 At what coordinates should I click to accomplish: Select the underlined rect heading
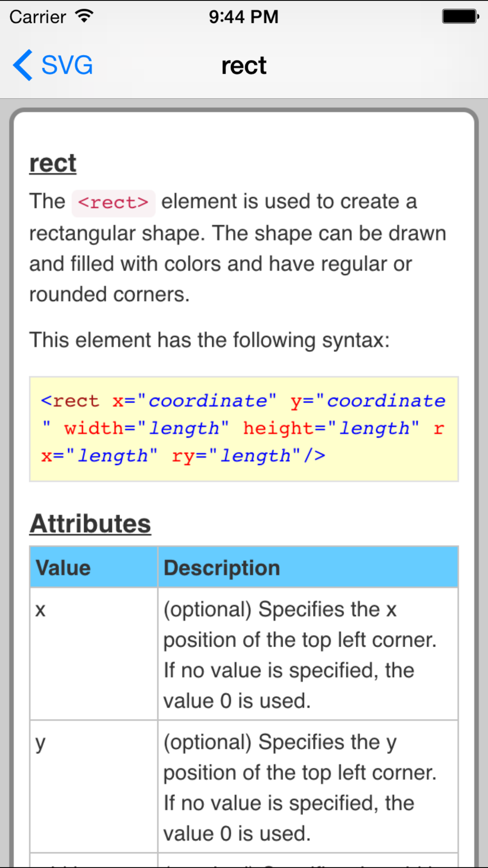coord(53,163)
